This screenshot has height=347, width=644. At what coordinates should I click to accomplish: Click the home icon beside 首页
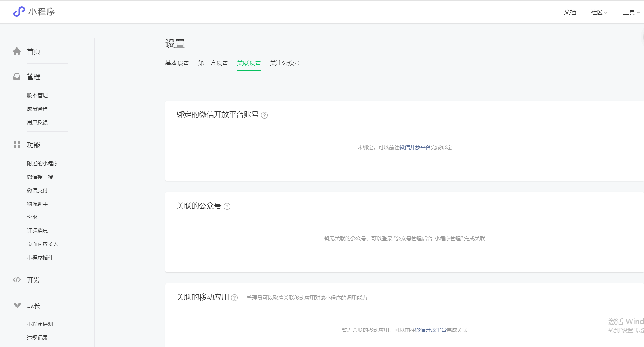17,51
